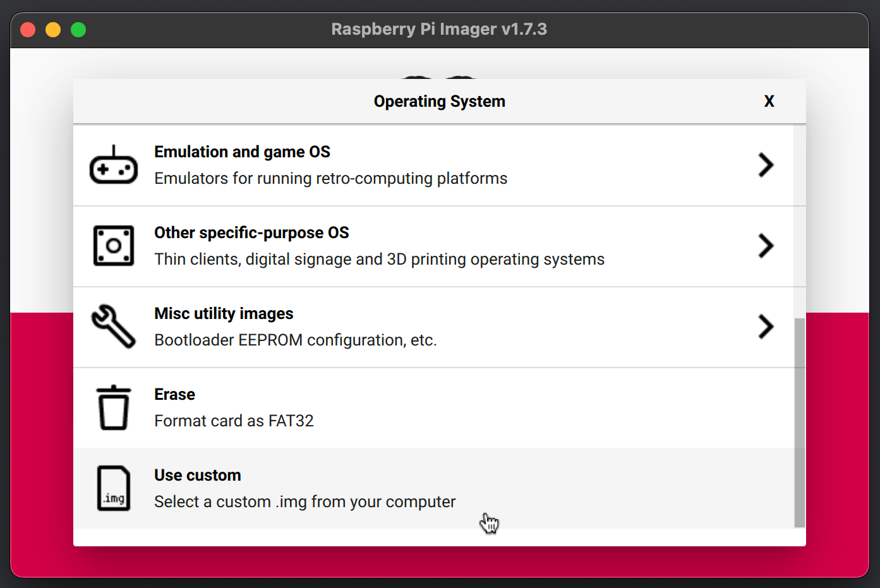Click the trash can icon for Erase
The width and height of the screenshot is (880, 588).
[114, 407]
